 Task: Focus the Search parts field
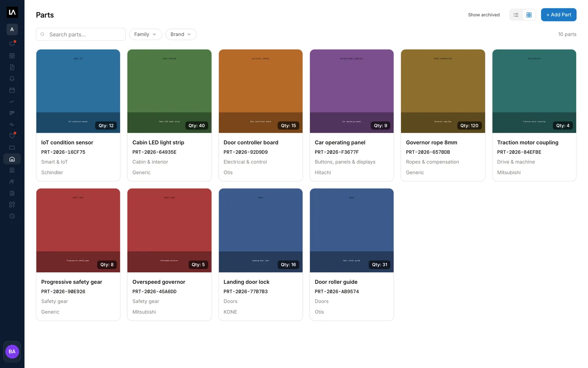pyautogui.click(x=81, y=35)
